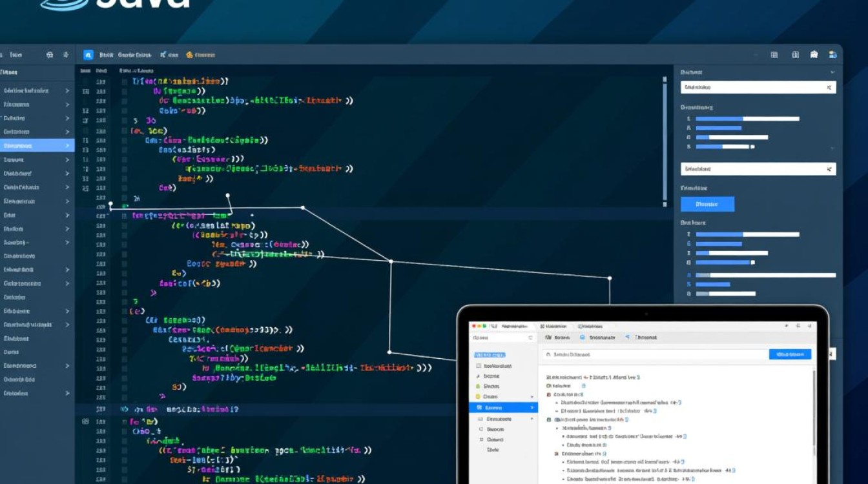The image size is (868, 484).
Task: Click the first progress bar in right panel
Action: click(x=747, y=119)
